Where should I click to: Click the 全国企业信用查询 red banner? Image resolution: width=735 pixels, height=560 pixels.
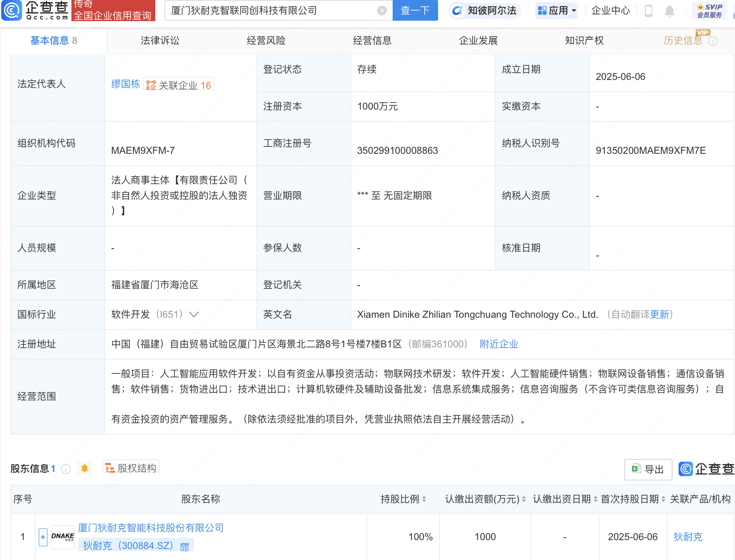click(113, 11)
